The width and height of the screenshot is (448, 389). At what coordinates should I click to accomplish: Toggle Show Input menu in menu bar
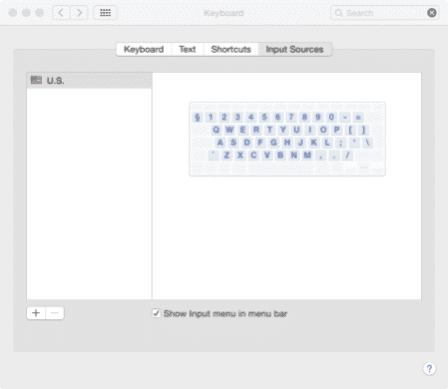pos(156,313)
